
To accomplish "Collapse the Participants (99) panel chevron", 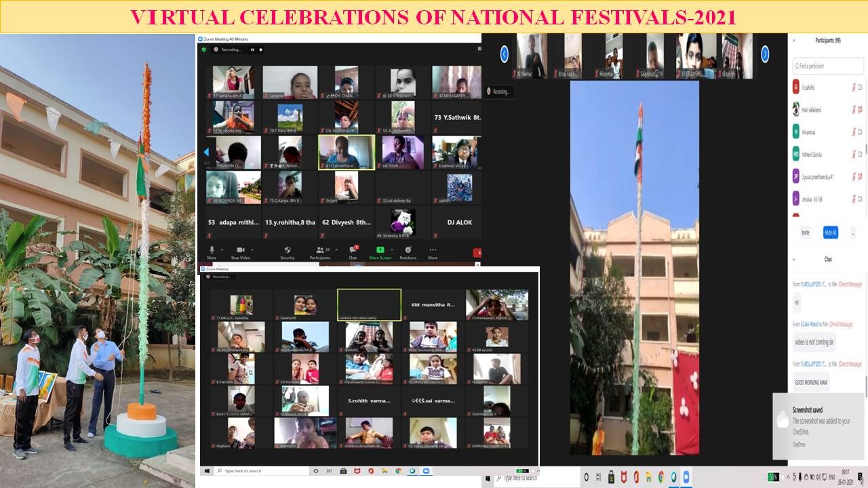I will click(794, 41).
